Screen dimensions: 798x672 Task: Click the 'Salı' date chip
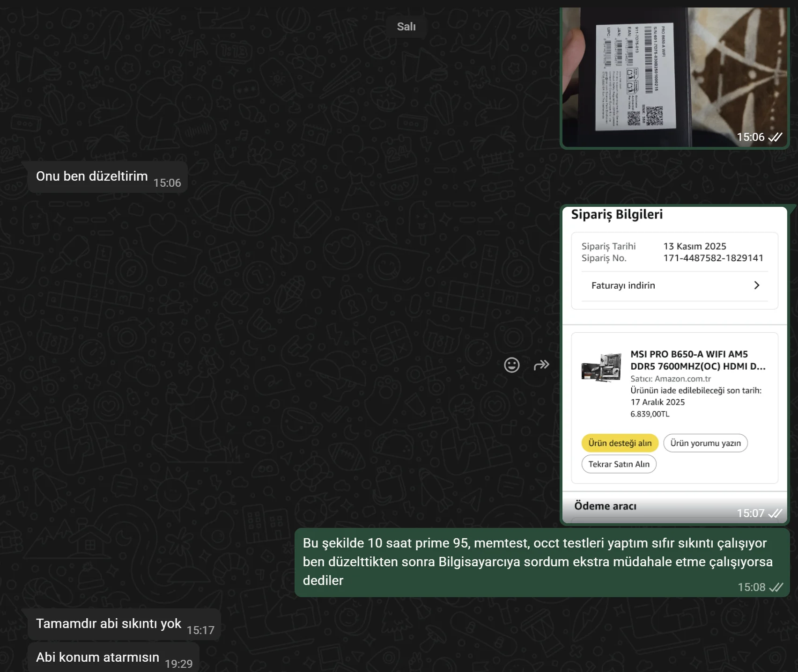coord(406,27)
